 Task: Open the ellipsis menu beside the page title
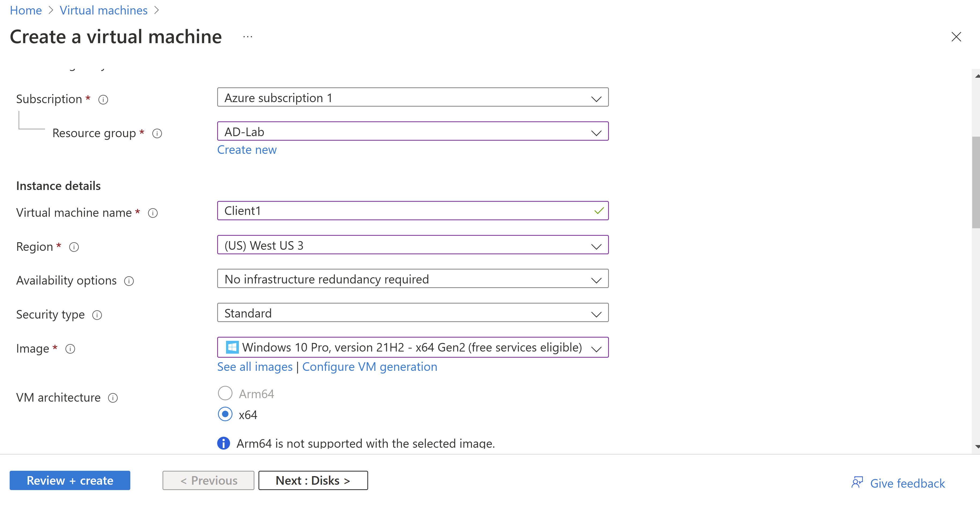pyautogui.click(x=248, y=36)
